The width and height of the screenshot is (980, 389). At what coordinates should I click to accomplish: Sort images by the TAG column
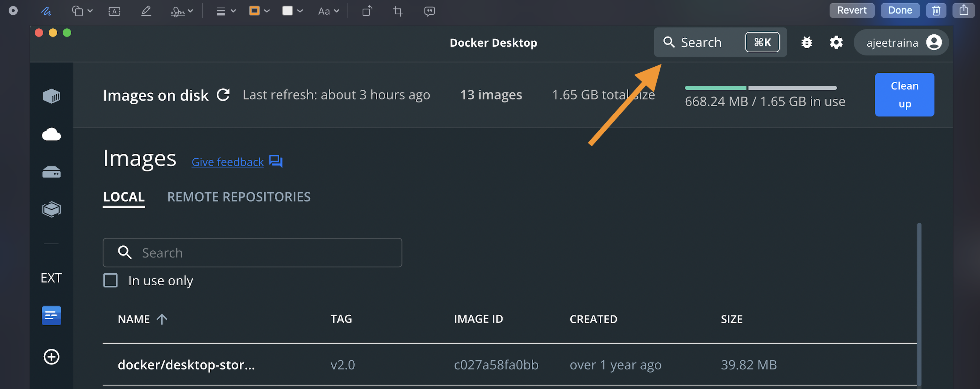341,319
